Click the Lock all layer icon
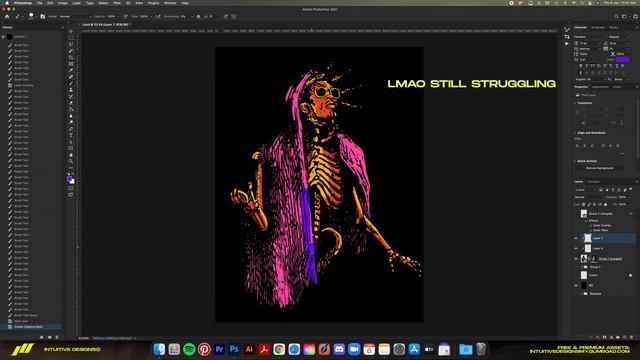This screenshot has height=360, width=640. click(x=605, y=204)
